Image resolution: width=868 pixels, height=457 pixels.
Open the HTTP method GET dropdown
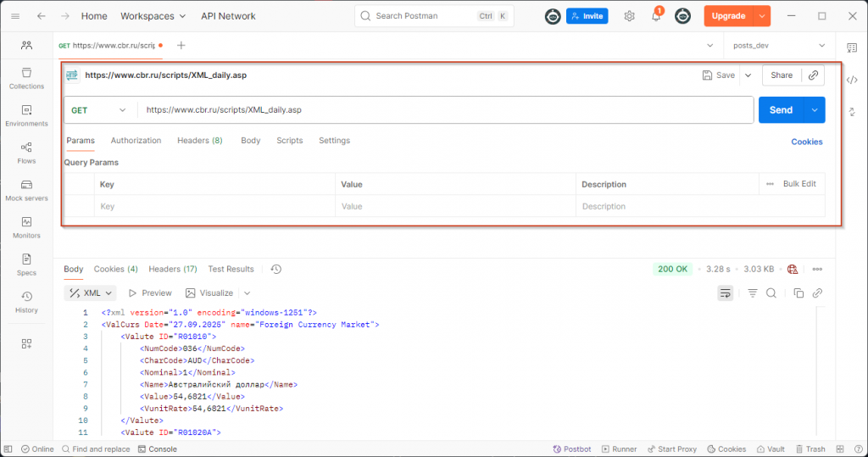[100, 110]
